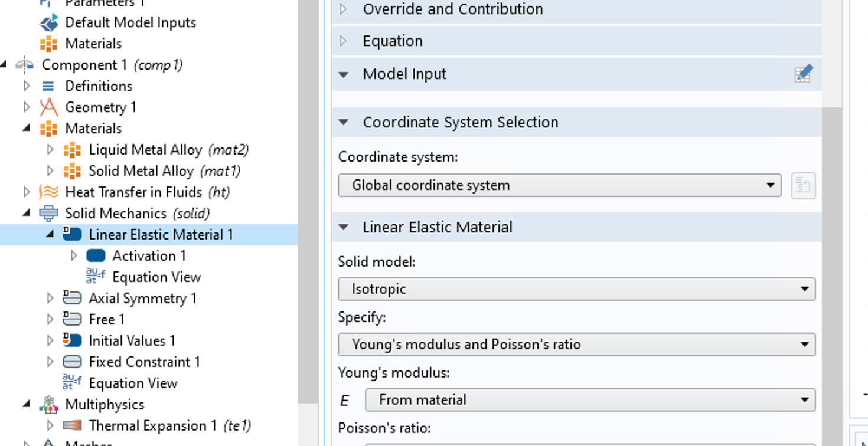
Task: Click the Model Input edit icon
Action: [x=803, y=74]
